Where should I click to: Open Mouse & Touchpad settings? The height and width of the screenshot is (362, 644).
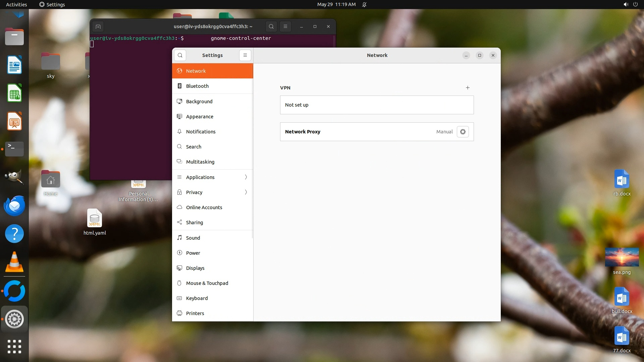pyautogui.click(x=207, y=283)
